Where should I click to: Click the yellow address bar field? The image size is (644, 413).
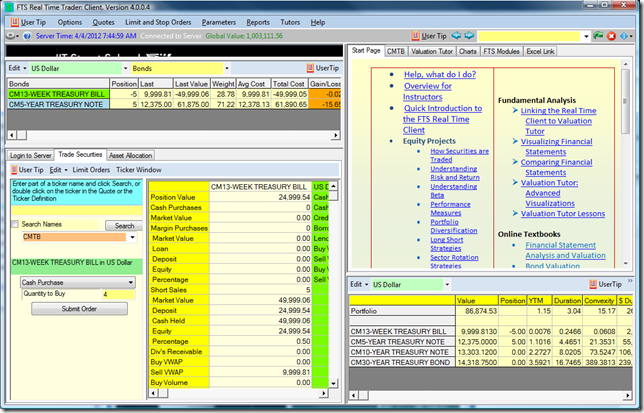pyautogui.click(x=529, y=36)
